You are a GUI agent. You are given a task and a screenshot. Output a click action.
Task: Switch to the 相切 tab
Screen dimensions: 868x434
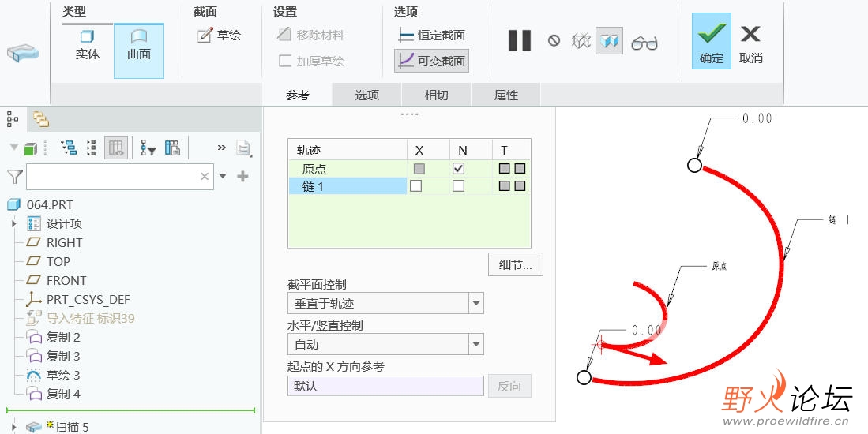pos(436,95)
